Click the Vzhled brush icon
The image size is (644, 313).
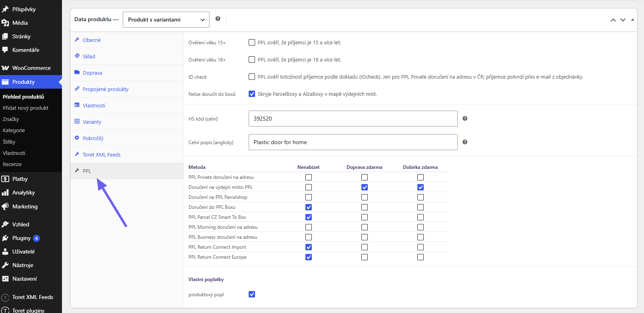[x=5, y=224]
